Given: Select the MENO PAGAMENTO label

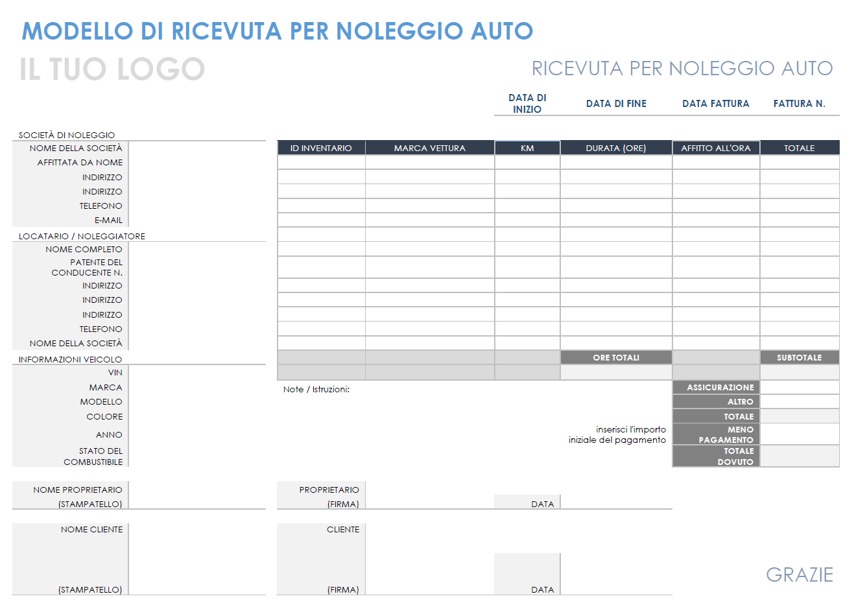Looking at the screenshot, I should tap(716, 434).
